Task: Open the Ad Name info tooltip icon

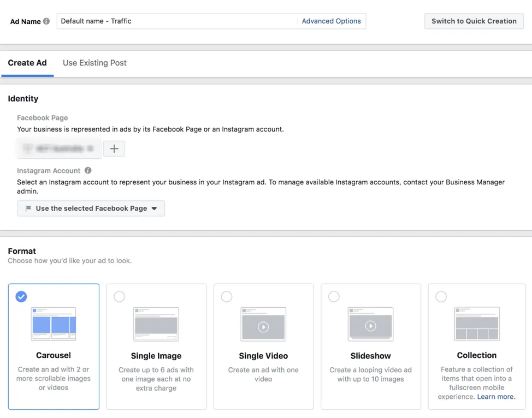Action: point(46,21)
